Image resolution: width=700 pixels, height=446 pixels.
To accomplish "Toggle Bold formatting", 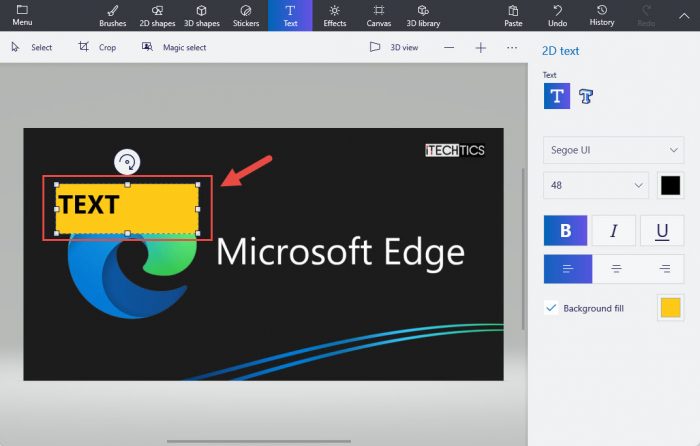I will 565,230.
